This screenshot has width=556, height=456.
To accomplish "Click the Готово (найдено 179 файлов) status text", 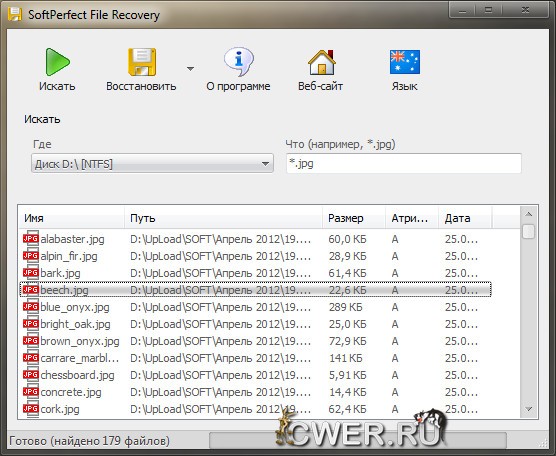I will pos(89,441).
